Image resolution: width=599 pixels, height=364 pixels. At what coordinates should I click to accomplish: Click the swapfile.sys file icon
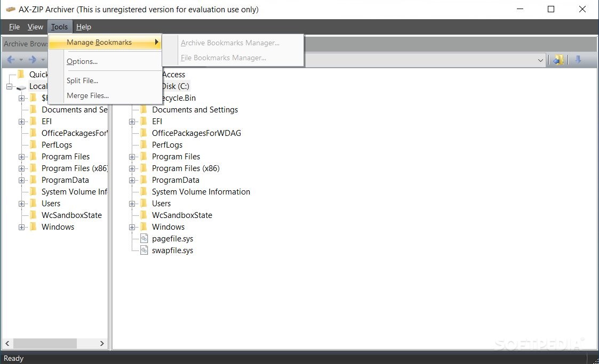click(144, 250)
